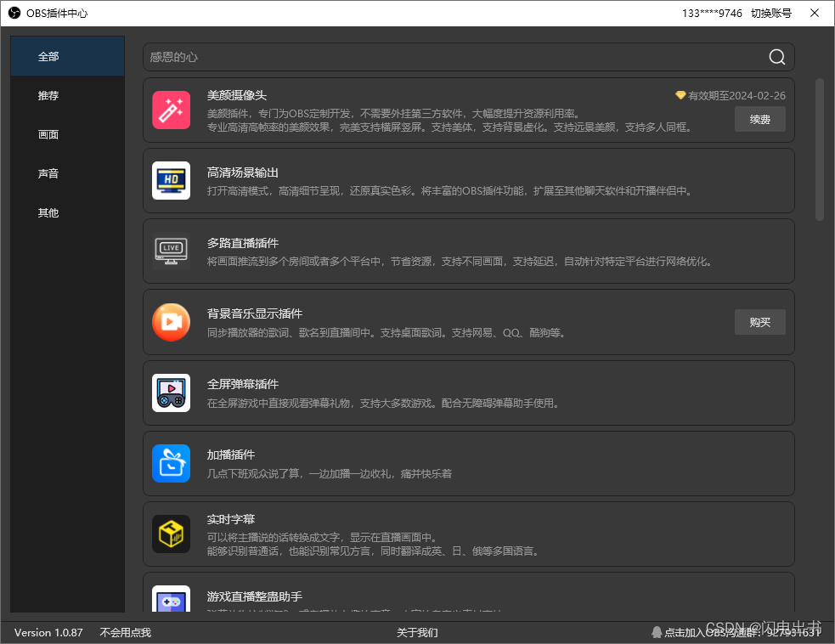Open the 画面 category
Viewport: 835px width, 644px height.
coord(68,134)
